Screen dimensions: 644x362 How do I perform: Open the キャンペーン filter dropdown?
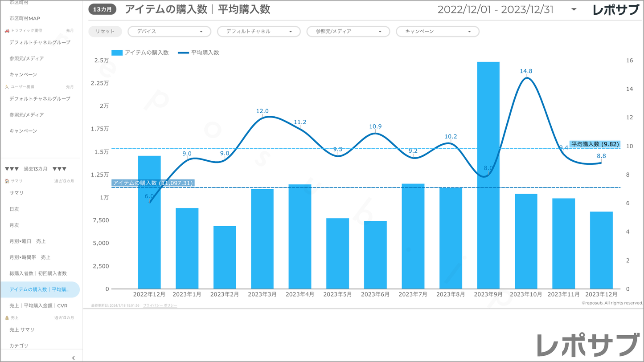click(x=437, y=32)
